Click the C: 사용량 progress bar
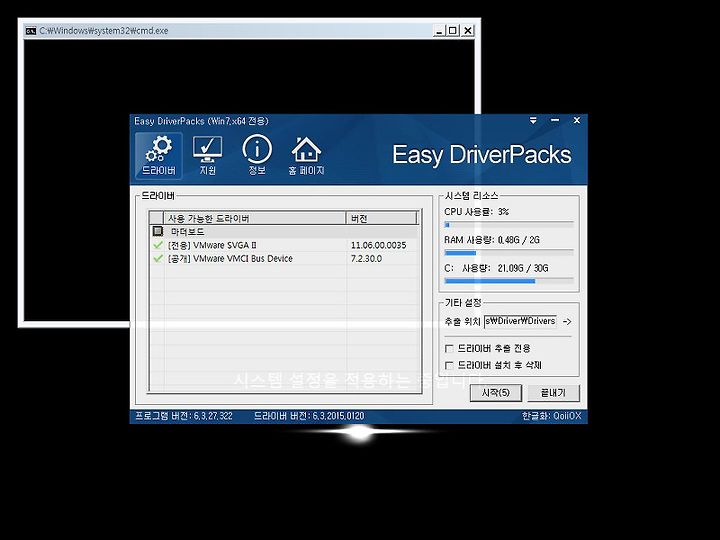 point(509,281)
